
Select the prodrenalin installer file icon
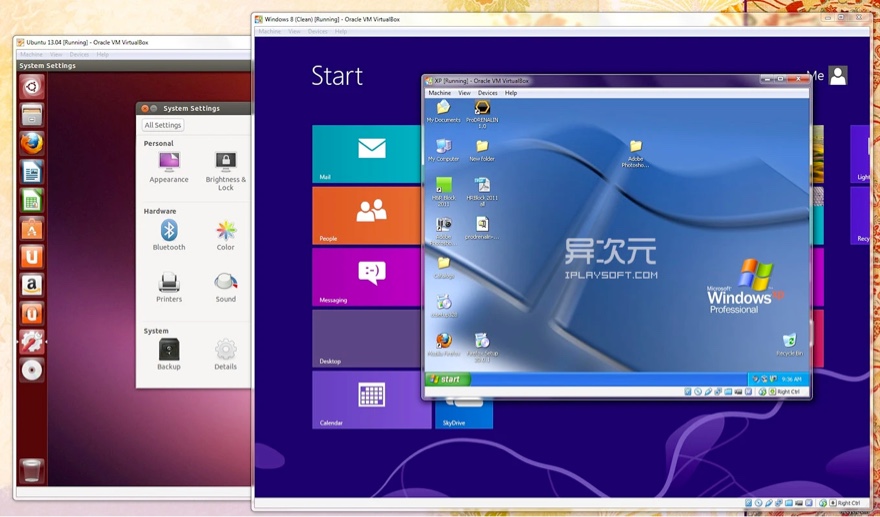482,229
